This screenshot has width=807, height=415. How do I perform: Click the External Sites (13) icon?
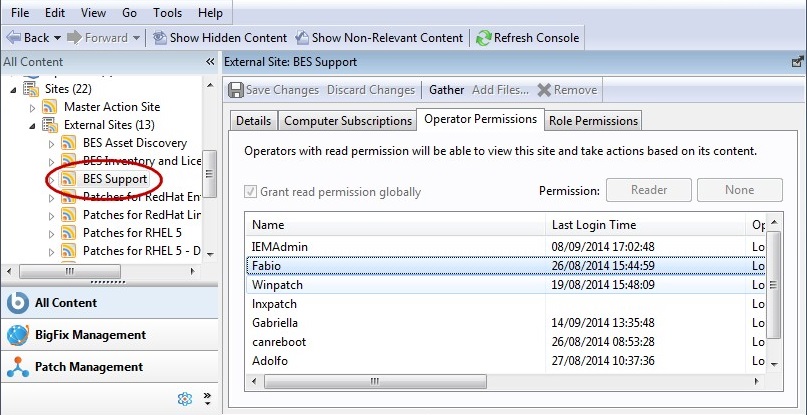(50, 125)
